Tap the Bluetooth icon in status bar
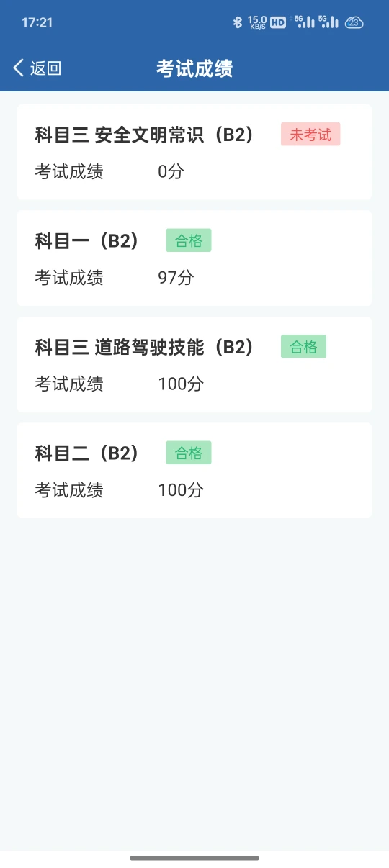Image resolution: width=389 pixels, height=868 pixels. pyautogui.click(x=238, y=22)
